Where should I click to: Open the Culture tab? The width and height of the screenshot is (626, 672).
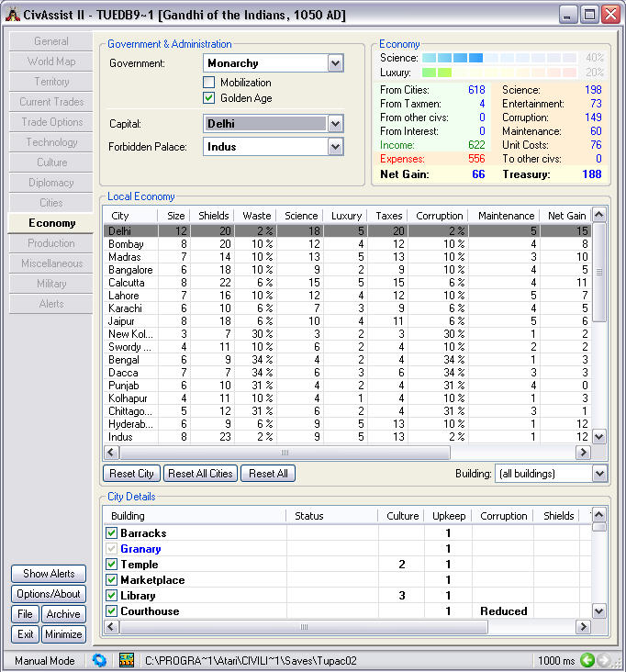[x=51, y=162]
